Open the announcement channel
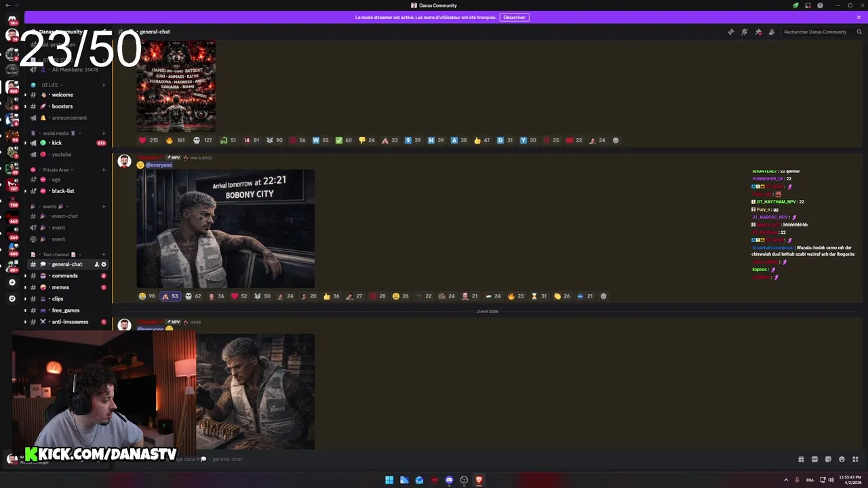 pyautogui.click(x=69, y=118)
